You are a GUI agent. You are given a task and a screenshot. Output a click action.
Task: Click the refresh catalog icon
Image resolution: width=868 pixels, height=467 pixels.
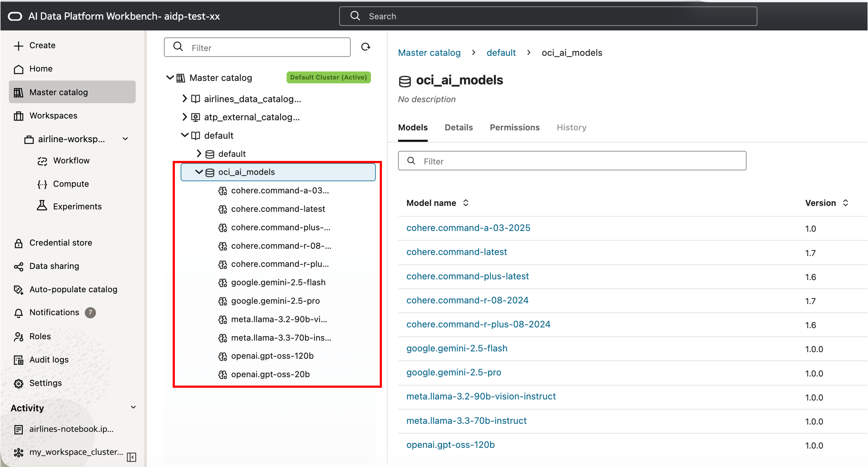(x=366, y=47)
